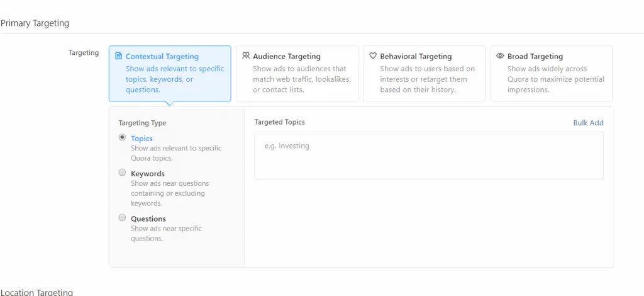Choose the Contextual Targeting card
This screenshot has height=296, width=644.
point(170,74)
